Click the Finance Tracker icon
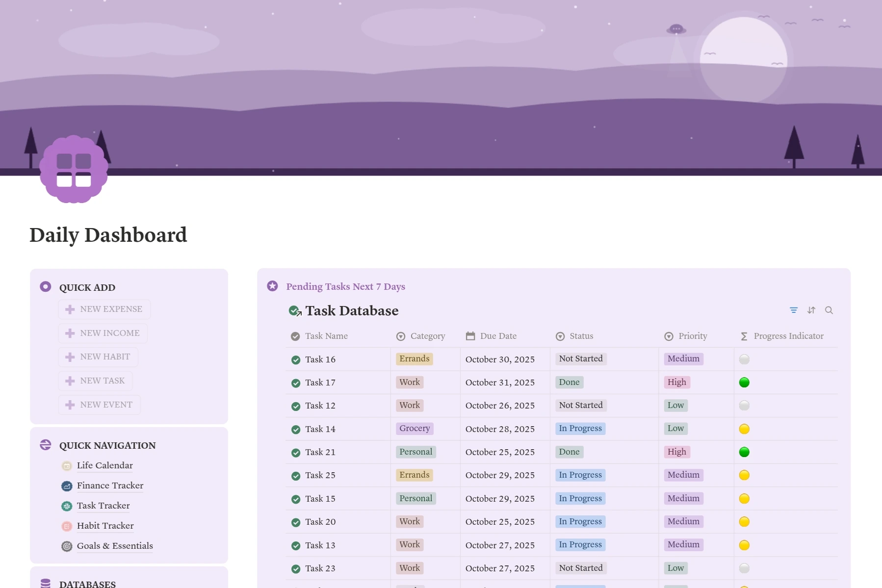The image size is (882, 588). (67, 486)
